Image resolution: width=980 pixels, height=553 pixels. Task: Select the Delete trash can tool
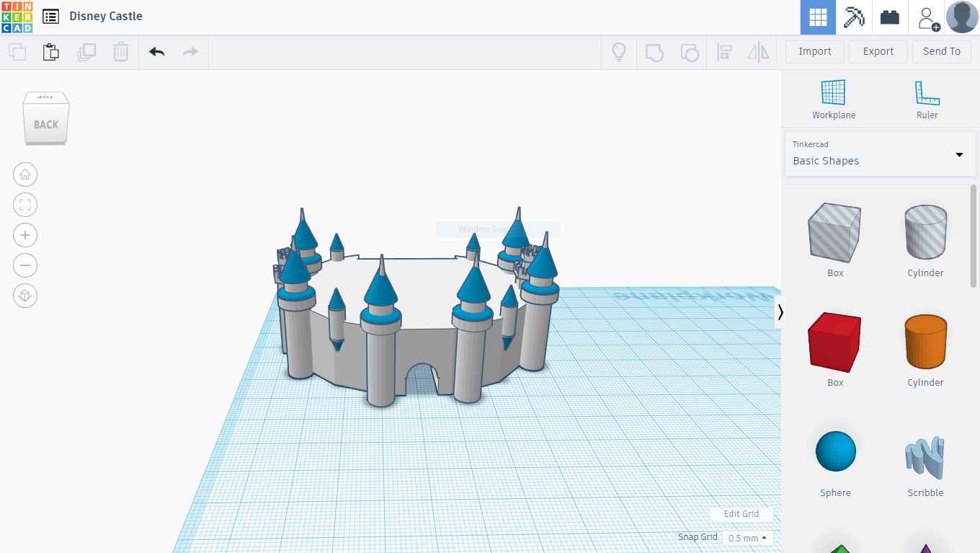coord(121,52)
